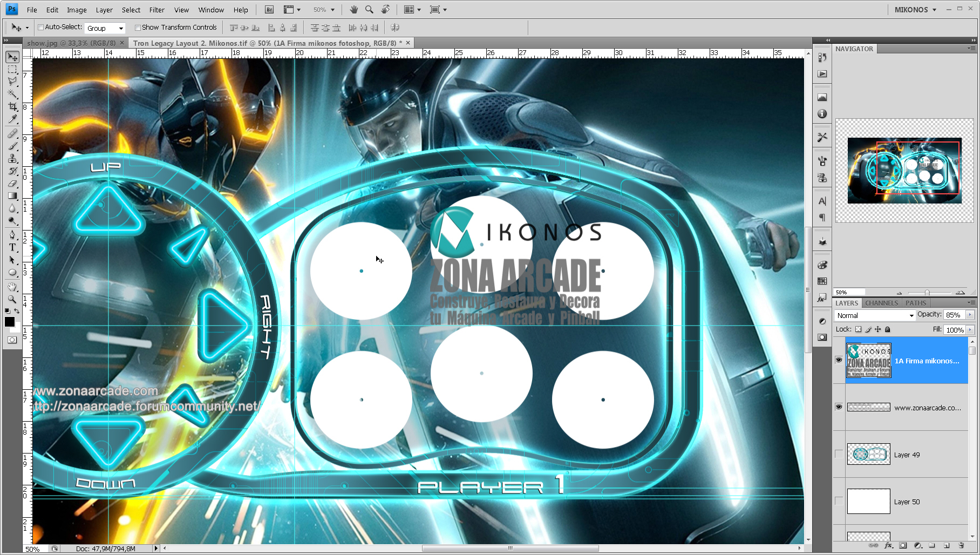Viewport: 980px width, 555px height.
Task: Select the Eraser tool
Action: click(x=12, y=184)
